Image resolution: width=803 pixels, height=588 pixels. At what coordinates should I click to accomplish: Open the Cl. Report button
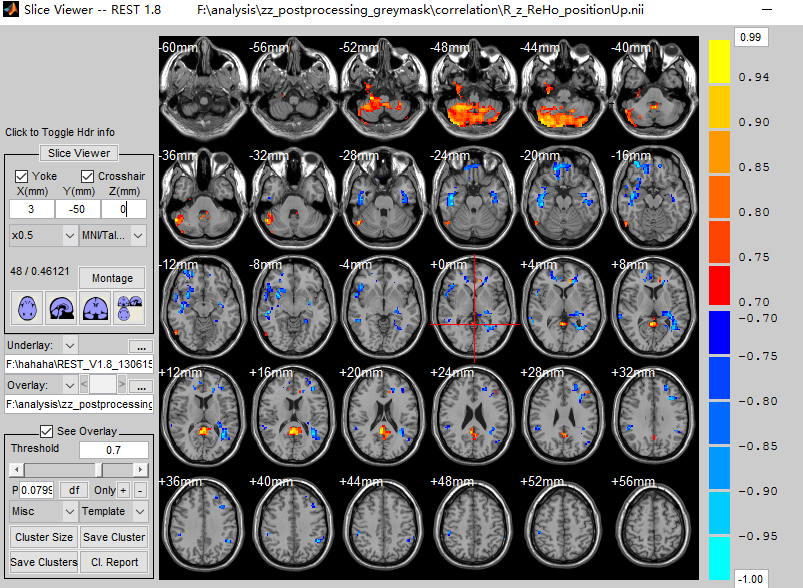coord(114,562)
